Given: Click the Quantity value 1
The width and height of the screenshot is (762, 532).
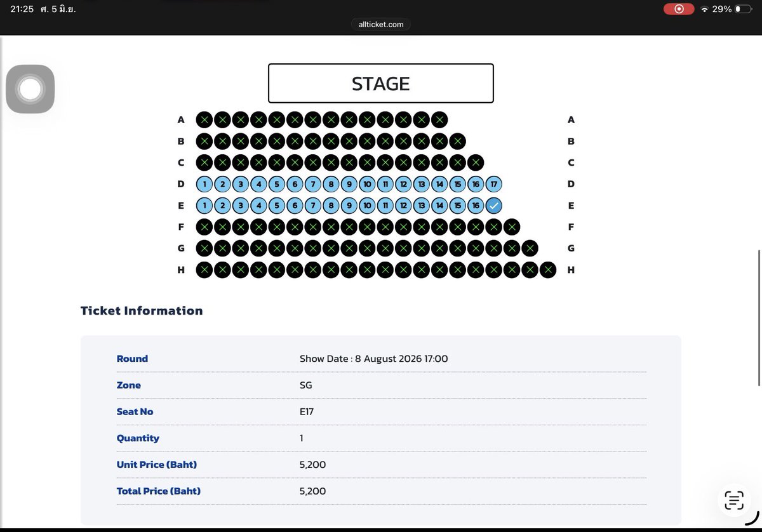Looking at the screenshot, I should [x=302, y=438].
